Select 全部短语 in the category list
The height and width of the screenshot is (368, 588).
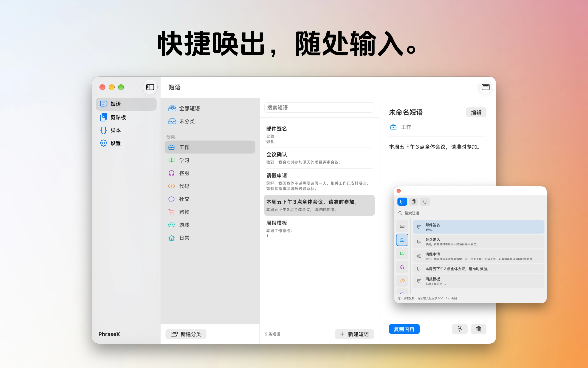[210, 108]
